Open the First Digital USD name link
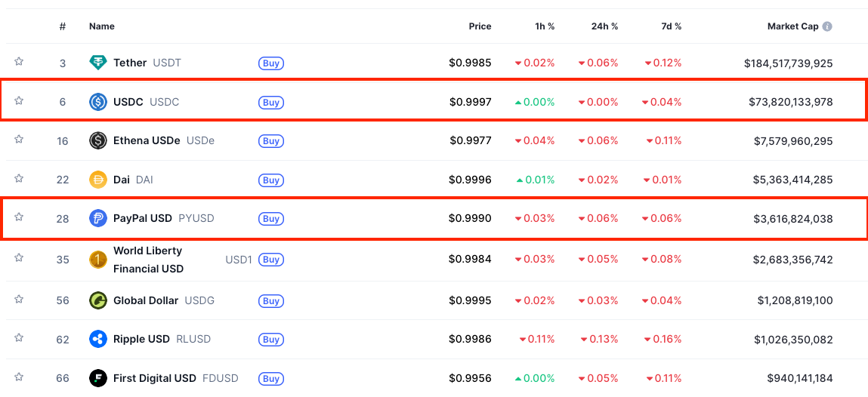868x397 pixels. (154, 378)
